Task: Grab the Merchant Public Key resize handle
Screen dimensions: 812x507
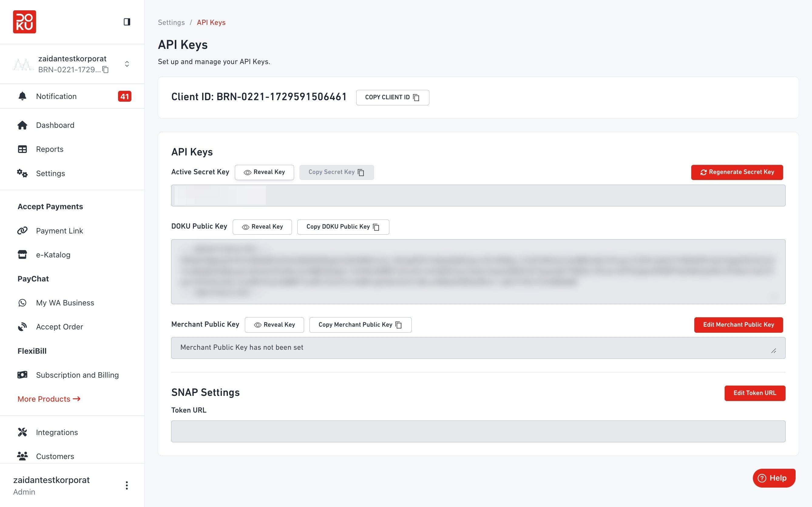Action: tap(773, 351)
